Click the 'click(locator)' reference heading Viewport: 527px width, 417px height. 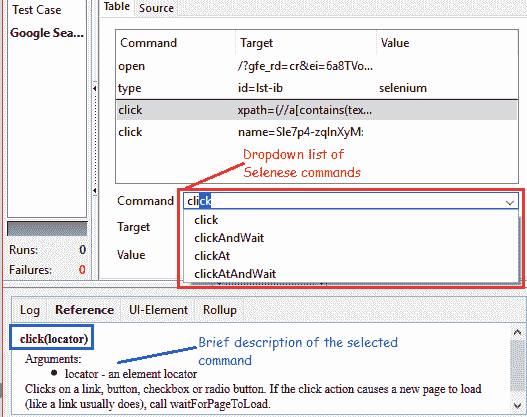click(54, 339)
